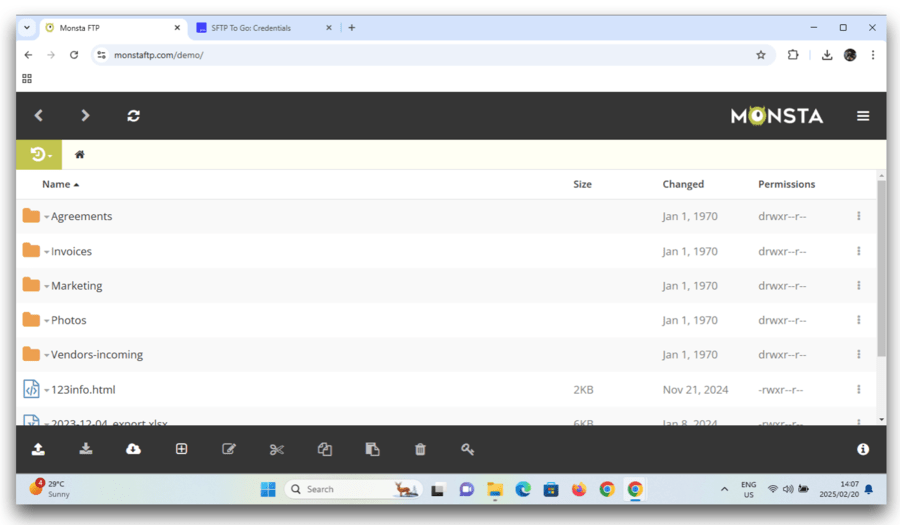Click the download file icon
This screenshot has width=900, height=525.
[86, 449]
